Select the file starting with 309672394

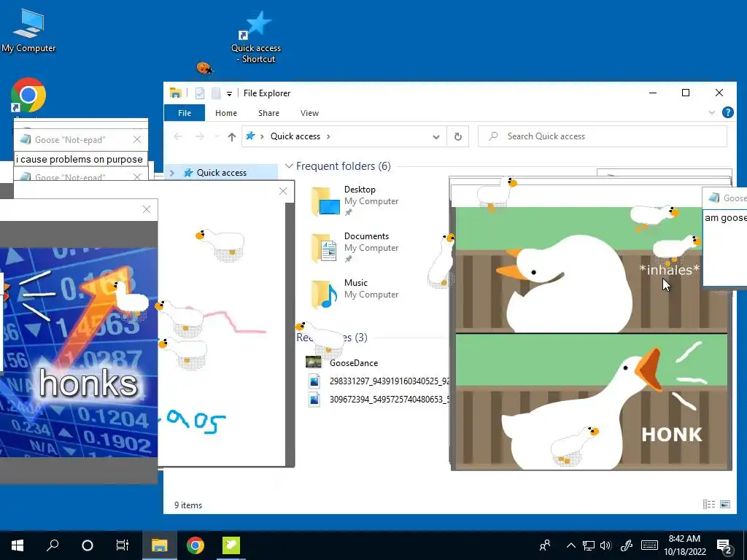tap(376, 399)
